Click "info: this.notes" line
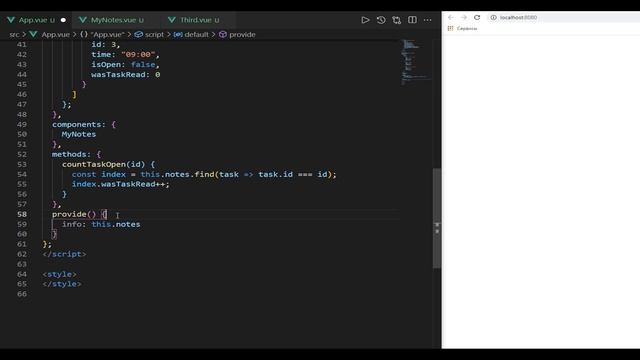This screenshot has width=640, height=360. click(x=101, y=224)
